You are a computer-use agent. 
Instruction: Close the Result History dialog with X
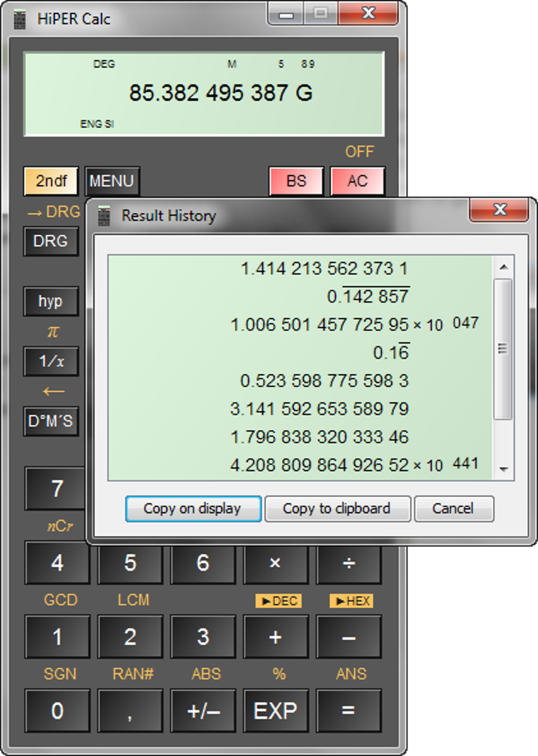tap(499, 209)
